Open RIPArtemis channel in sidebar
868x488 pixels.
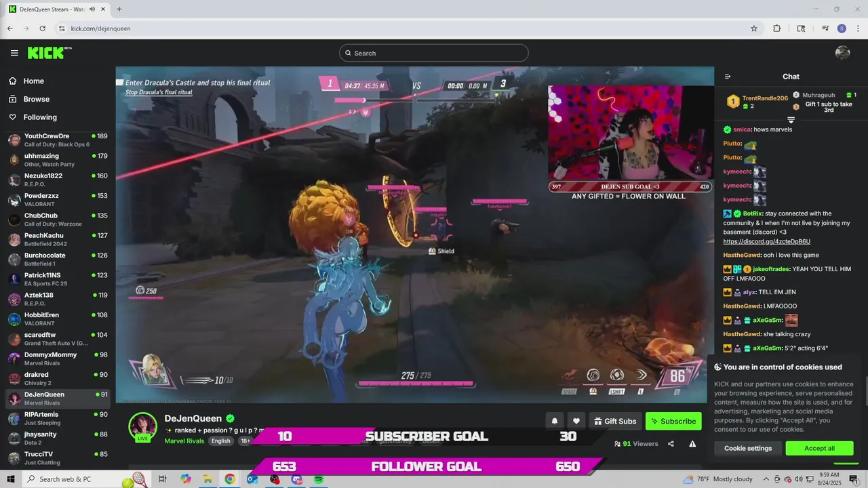(58, 418)
